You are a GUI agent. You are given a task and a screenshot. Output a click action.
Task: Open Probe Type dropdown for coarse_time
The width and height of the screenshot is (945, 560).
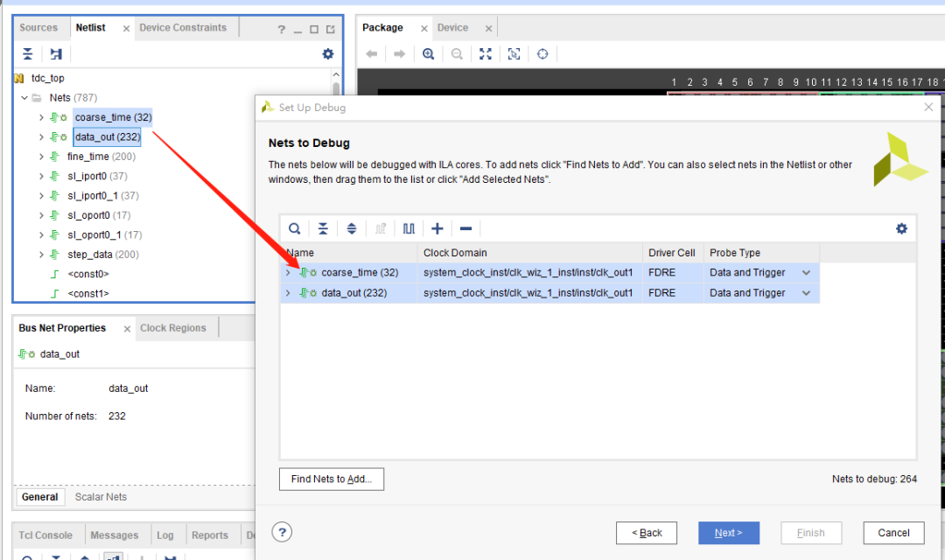pos(806,273)
